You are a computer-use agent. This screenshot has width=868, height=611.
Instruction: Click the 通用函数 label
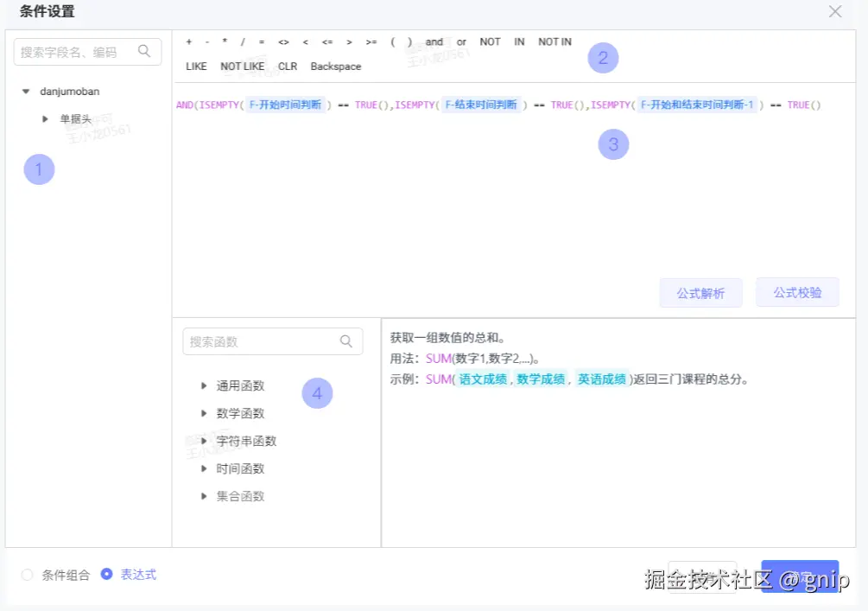pyautogui.click(x=240, y=385)
